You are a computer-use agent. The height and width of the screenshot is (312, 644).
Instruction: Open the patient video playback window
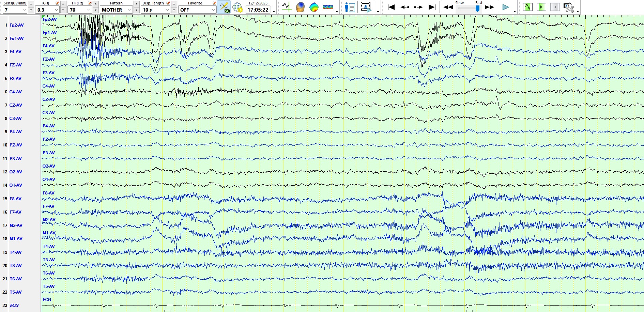[366, 7]
